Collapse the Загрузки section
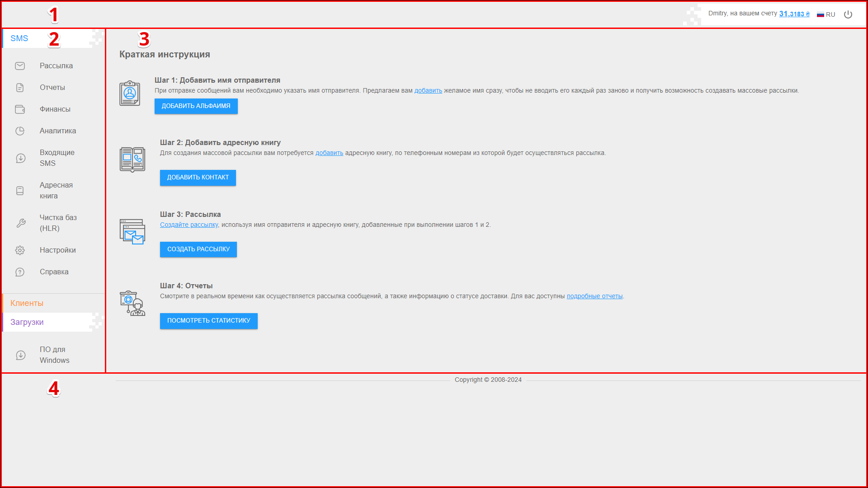The width and height of the screenshot is (868, 488). tap(27, 322)
